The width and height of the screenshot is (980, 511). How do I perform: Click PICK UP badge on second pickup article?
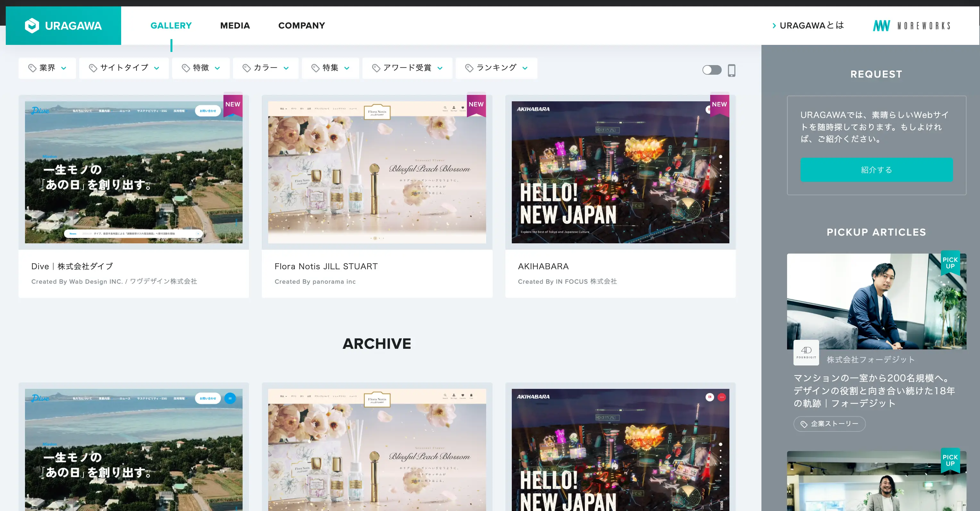pos(950,460)
